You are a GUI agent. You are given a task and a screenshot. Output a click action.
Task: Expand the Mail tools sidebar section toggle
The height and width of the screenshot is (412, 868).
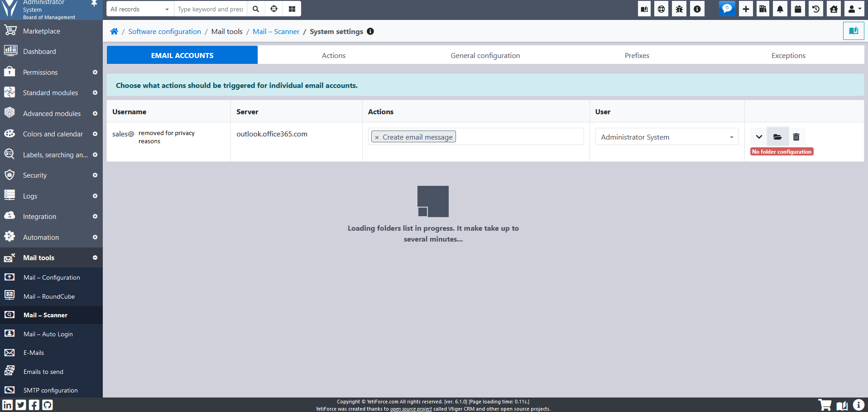pos(95,257)
